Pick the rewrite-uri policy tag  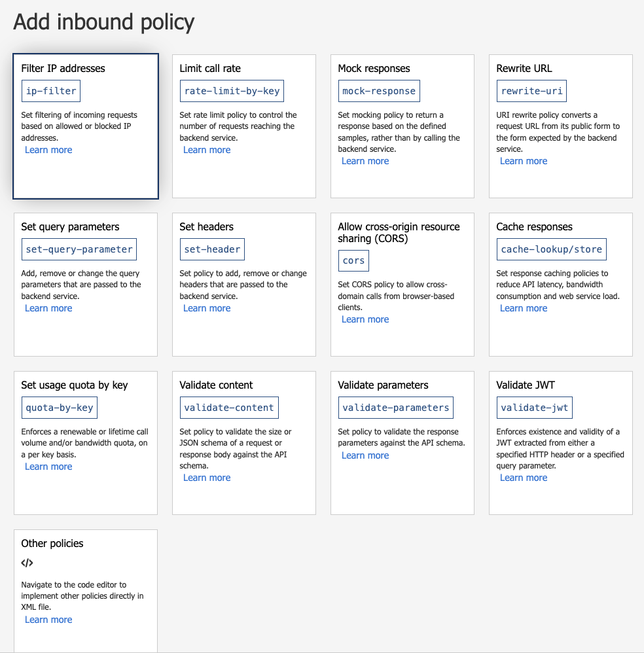531,91
